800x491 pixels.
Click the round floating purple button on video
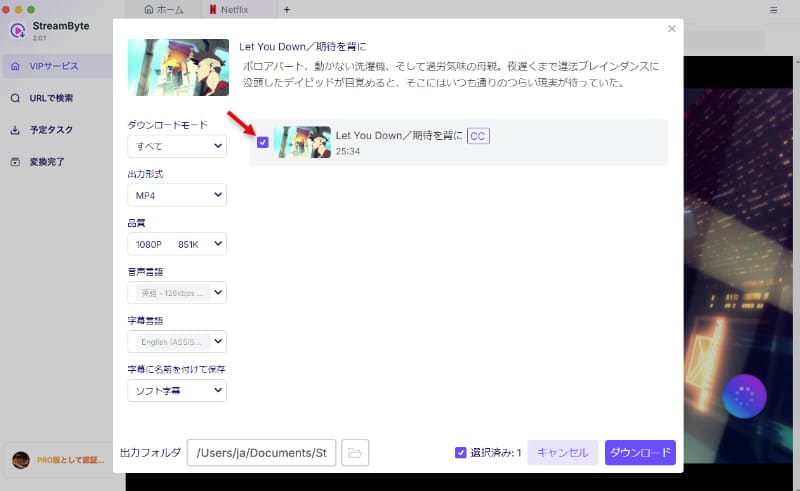point(744,396)
